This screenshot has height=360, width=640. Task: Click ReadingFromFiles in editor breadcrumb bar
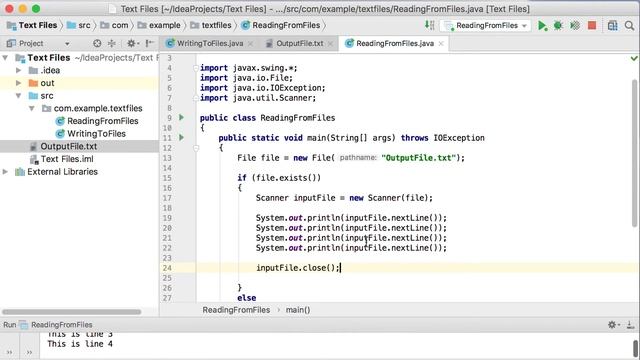coord(236,310)
